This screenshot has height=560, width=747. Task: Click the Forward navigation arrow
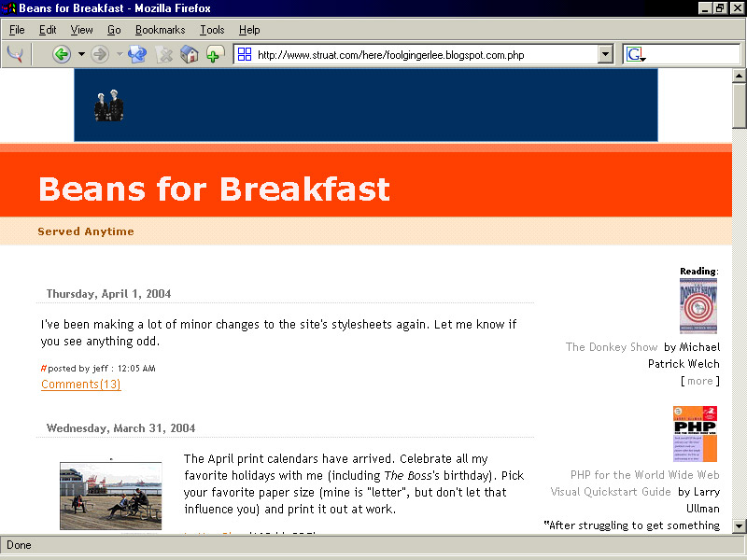tap(100, 55)
